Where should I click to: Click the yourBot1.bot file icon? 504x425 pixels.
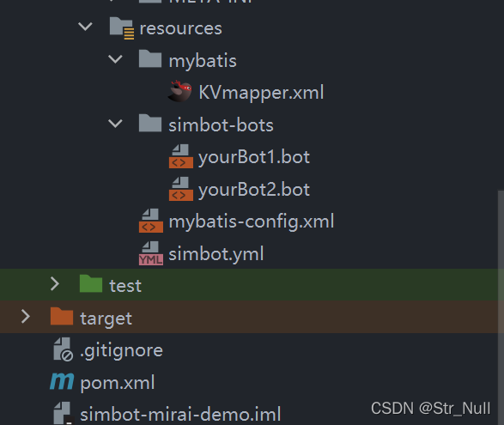181,156
